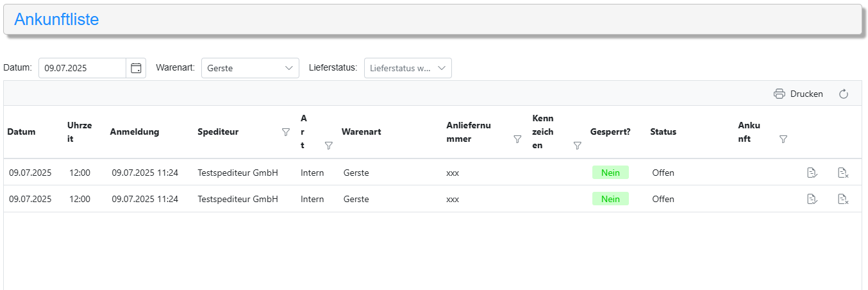Cancel second row's entry via document-x icon
The height and width of the screenshot is (290, 868).
[843, 200]
